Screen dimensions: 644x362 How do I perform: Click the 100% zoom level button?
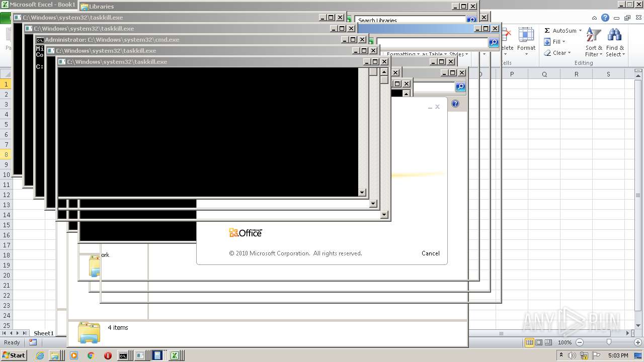[x=565, y=342]
